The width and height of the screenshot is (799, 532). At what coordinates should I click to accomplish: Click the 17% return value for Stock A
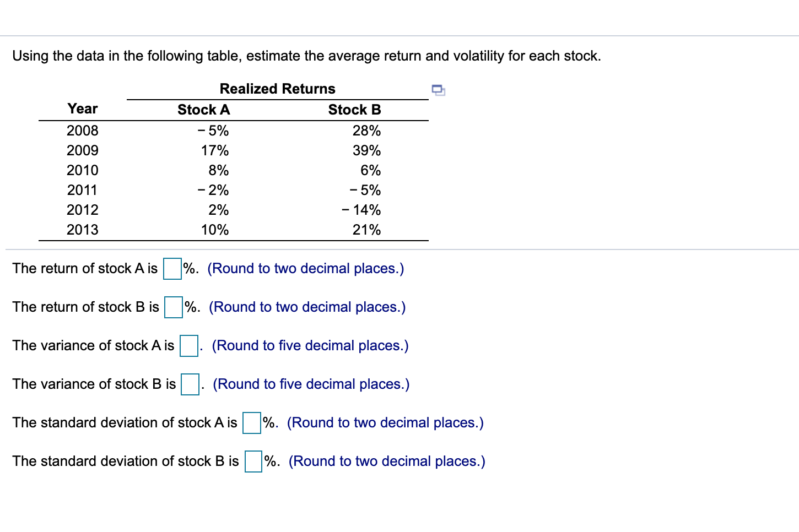tap(215, 150)
